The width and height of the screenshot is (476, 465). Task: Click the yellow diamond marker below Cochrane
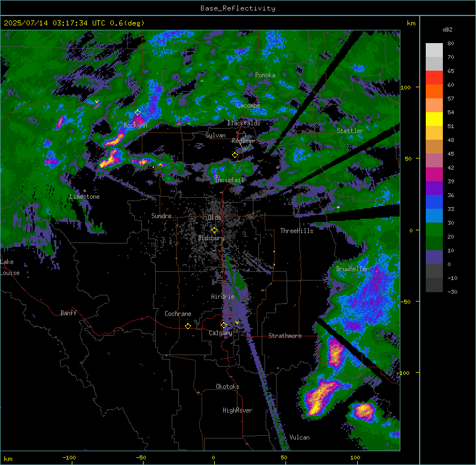click(x=188, y=326)
